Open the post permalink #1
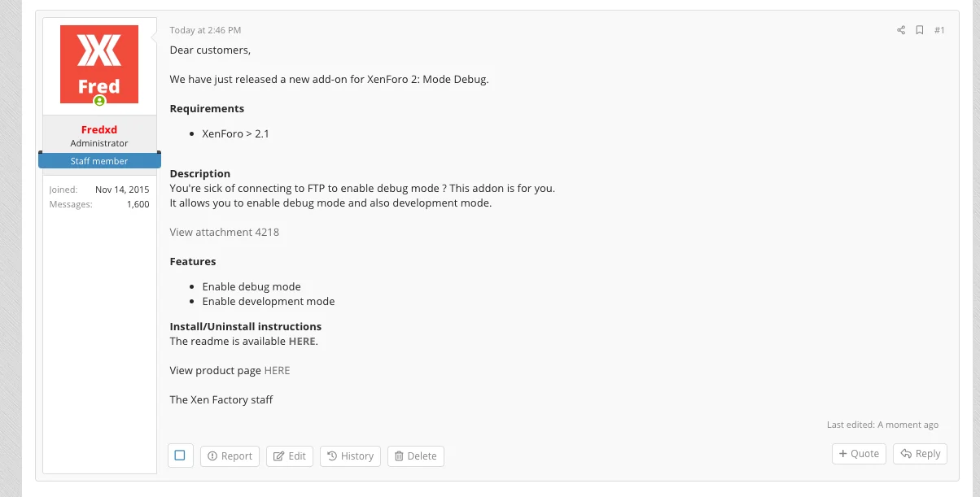Screen dimensions: 980x497 (x=939, y=30)
